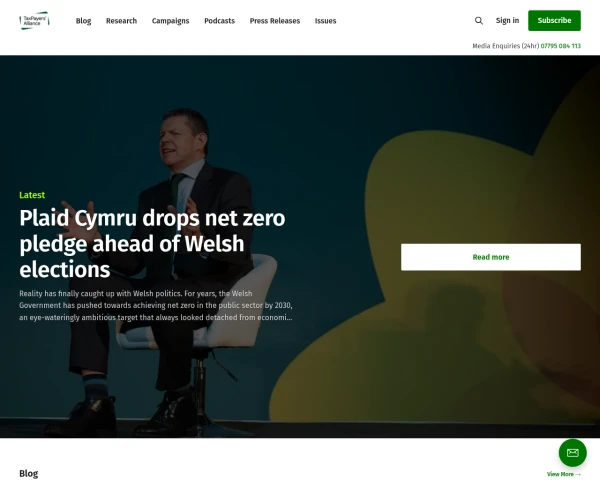Click the Latest label above headline
This screenshot has height=480, width=600.
(32, 195)
